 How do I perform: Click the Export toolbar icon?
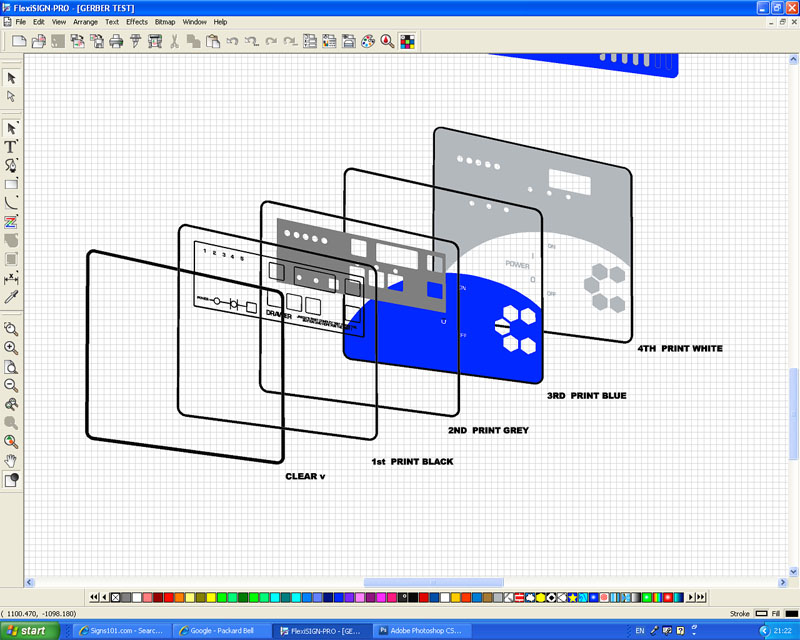[97, 41]
